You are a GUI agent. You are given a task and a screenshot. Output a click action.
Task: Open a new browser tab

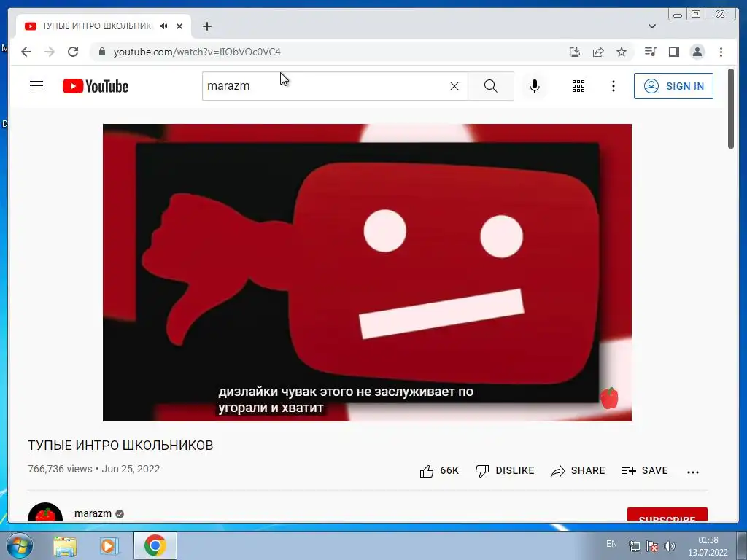pyautogui.click(x=206, y=26)
